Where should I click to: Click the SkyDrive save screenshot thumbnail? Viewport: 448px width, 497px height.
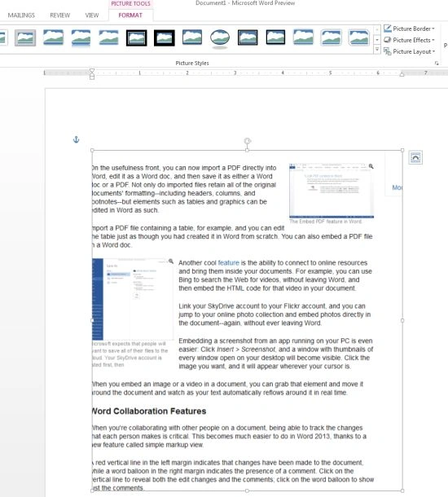click(x=133, y=299)
